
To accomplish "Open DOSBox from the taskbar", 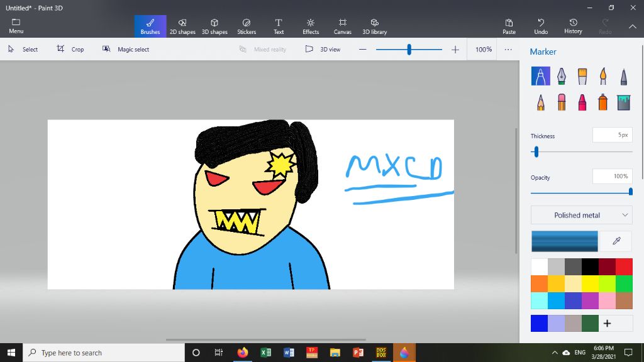I will (x=381, y=353).
